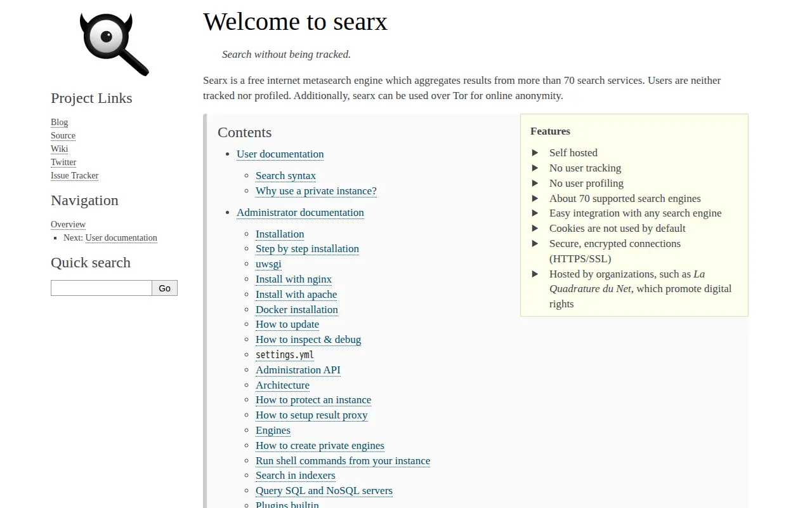Open Install with apache guide
The image size is (812, 508).
click(296, 294)
